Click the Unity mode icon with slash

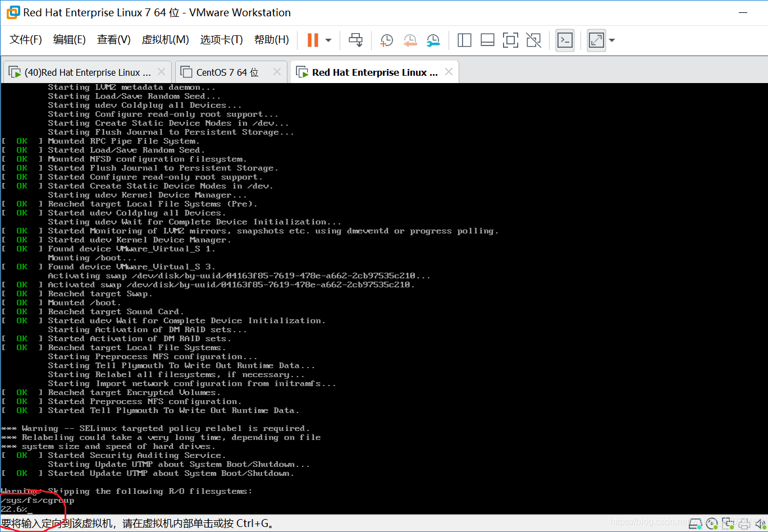[x=533, y=40]
